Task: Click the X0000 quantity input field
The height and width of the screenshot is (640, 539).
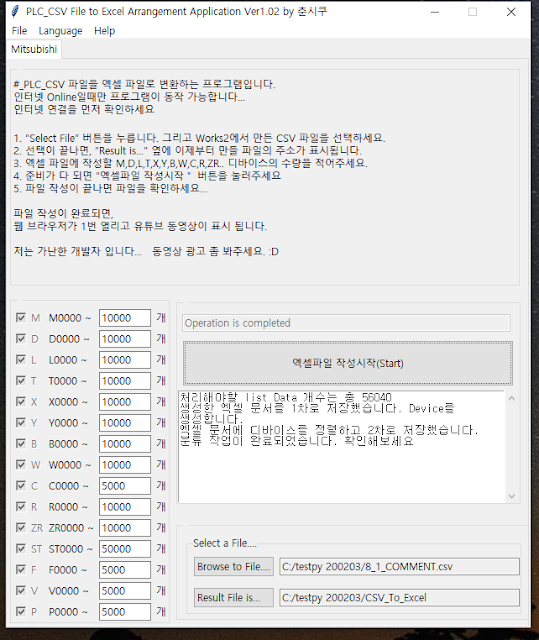Action: click(x=125, y=402)
